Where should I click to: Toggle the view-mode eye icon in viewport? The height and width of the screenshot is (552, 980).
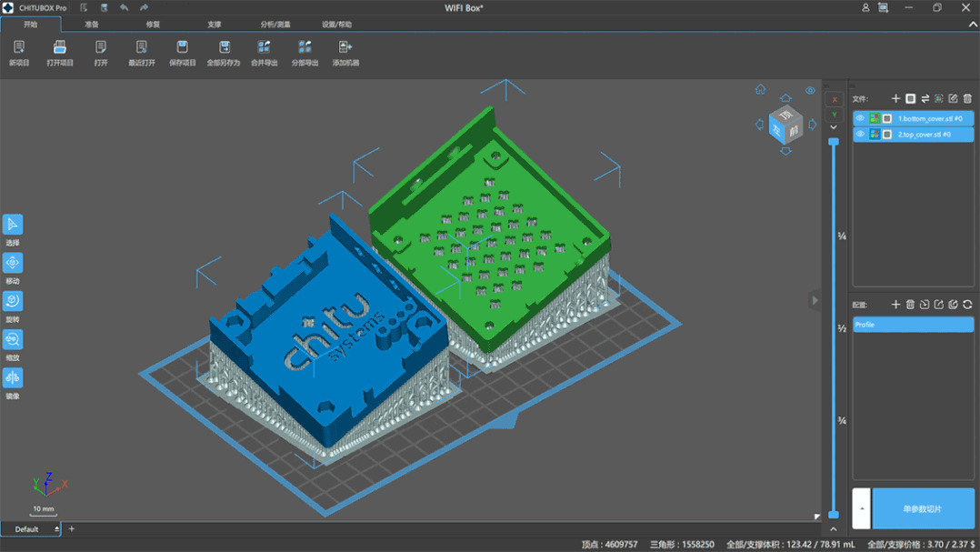[x=810, y=91]
